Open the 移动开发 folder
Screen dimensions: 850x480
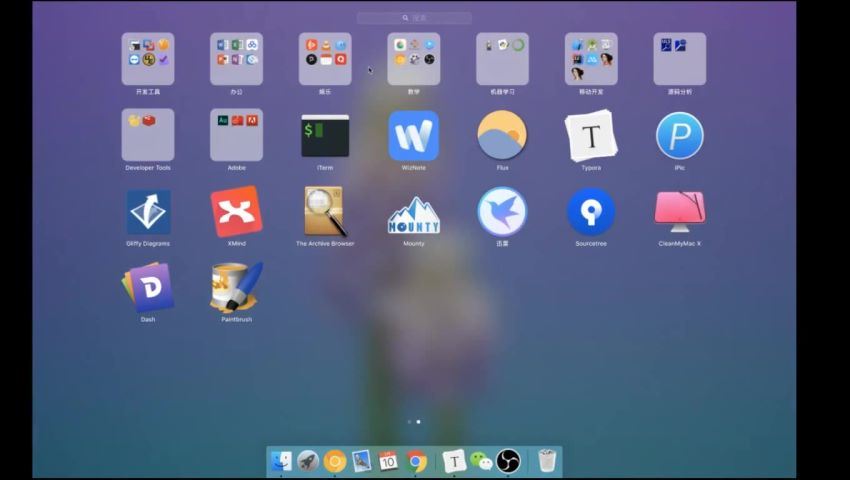click(x=591, y=59)
